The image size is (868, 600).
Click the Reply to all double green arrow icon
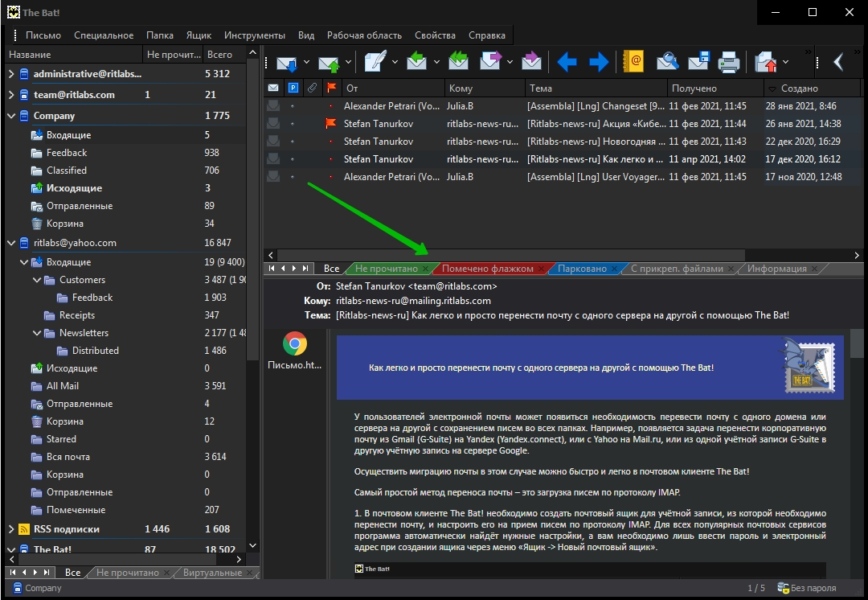point(458,61)
